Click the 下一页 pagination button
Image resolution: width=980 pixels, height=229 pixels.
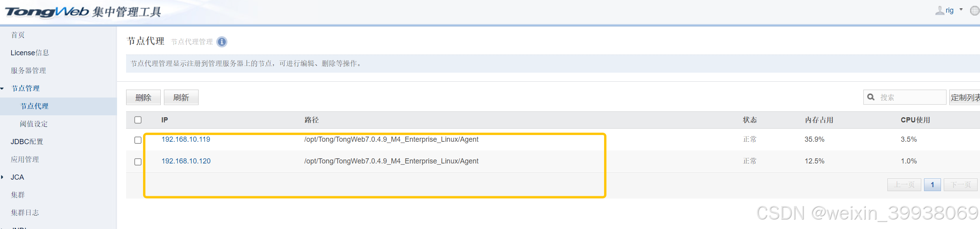(961, 185)
